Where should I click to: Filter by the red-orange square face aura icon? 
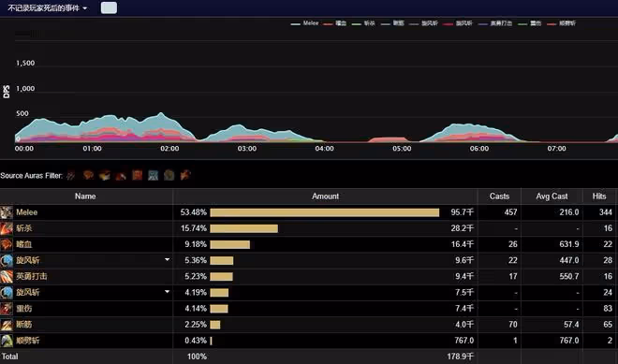pyautogui.click(x=137, y=175)
